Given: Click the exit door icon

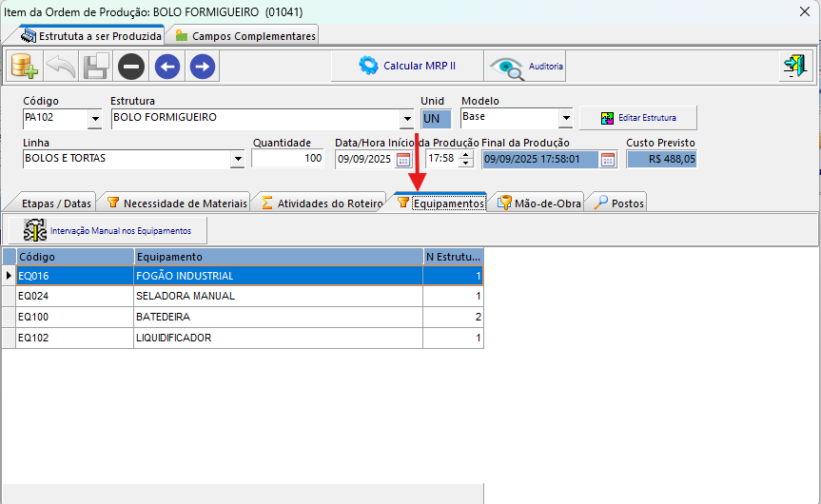Looking at the screenshot, I should click(793, 66).
